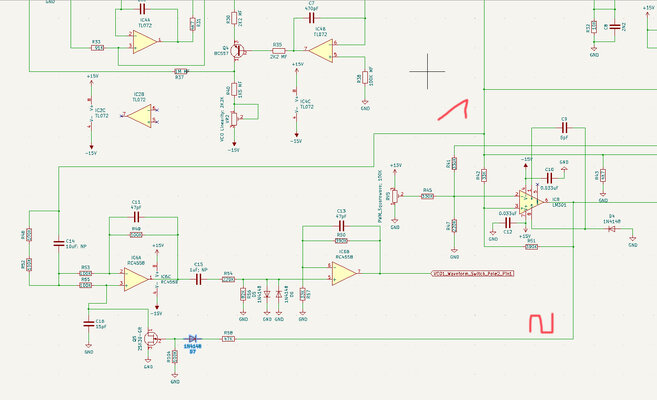Select the IC4B TL072 op-amp symbol
The image size is (657, 400).
[x=321, y=51]
